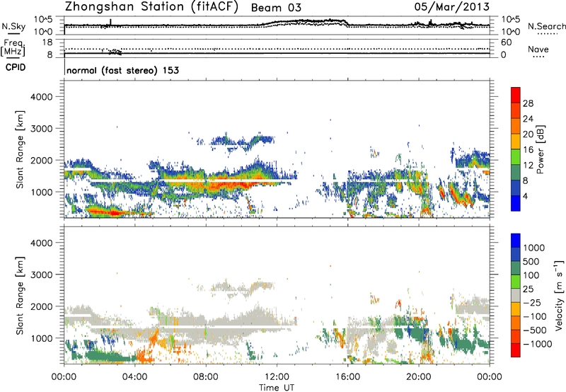Click the '-1000' velocity color bar value
Screen dimensions: 566x392
point(538,344)
